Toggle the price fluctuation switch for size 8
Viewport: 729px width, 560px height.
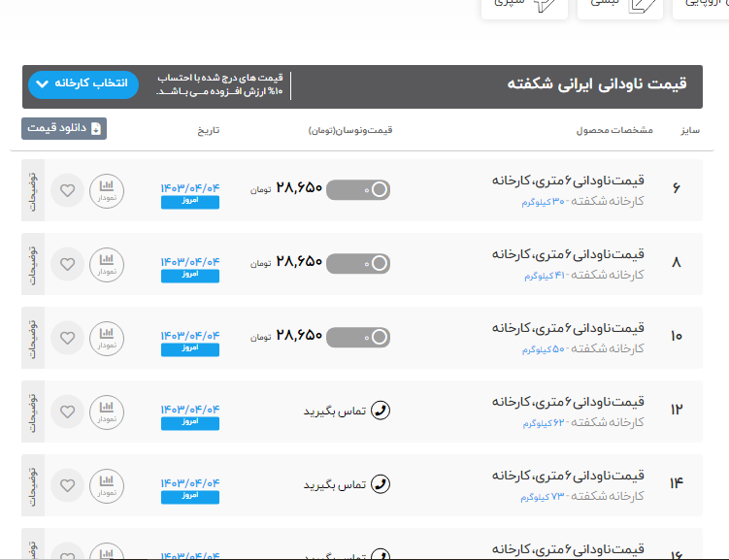[x=358, y=263]
